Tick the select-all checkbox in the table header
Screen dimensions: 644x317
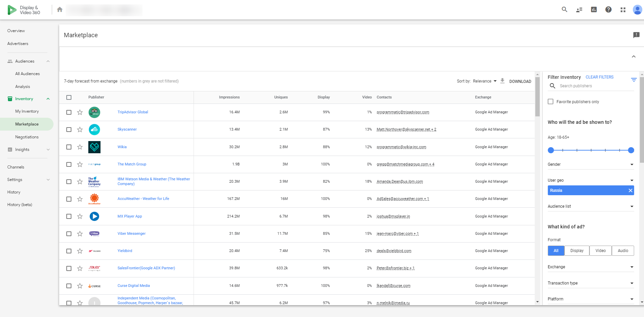click(69, 97)
